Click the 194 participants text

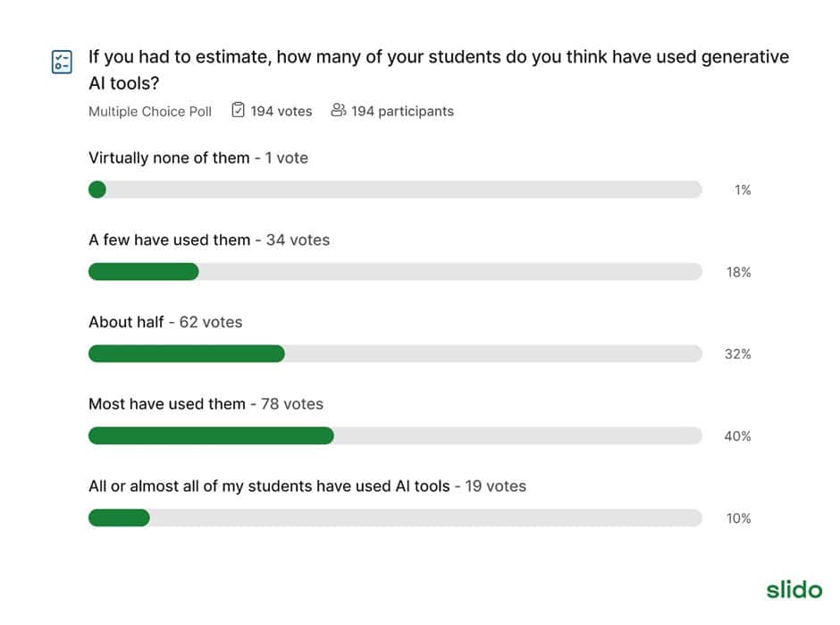402,111
